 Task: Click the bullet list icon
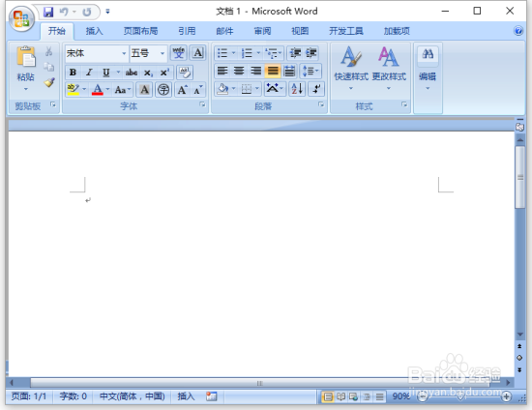click(222, 53)
